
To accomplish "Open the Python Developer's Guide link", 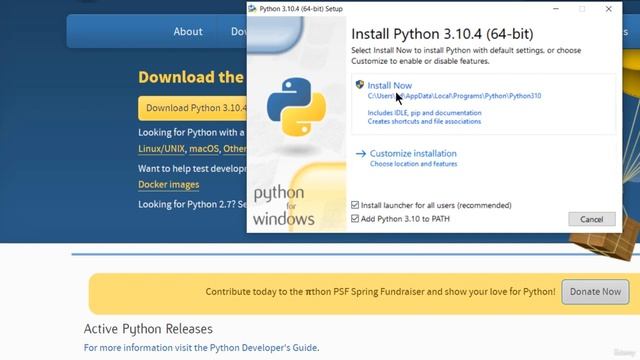I will click(x=263, y=348).
